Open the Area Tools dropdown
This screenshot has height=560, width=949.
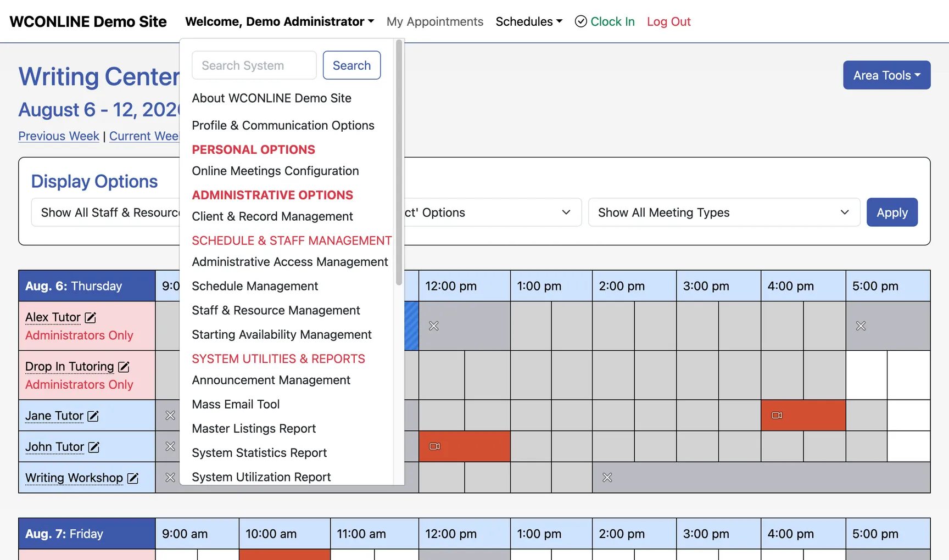pyautogui.click(x=886, y=75)
